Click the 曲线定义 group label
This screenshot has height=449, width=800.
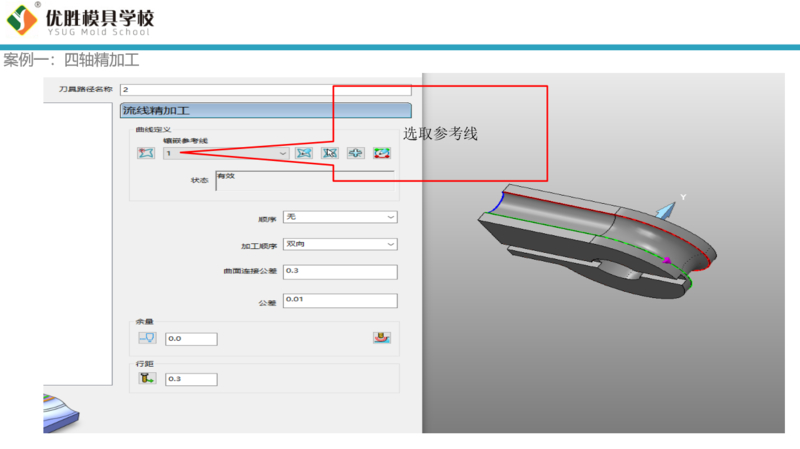(x=153, y=130)
